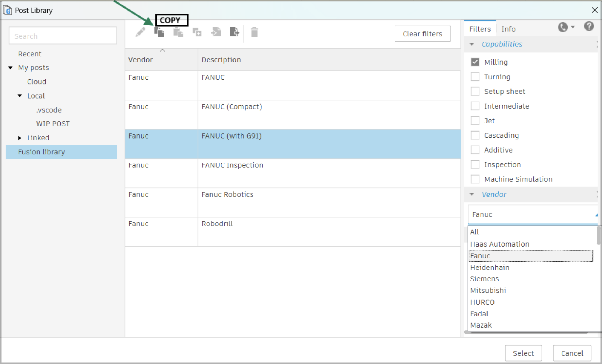Image resolution: width=602 pixels, height=364 pixels.
Task: Check the Machine Simulation capability
Action: point(475,179)
